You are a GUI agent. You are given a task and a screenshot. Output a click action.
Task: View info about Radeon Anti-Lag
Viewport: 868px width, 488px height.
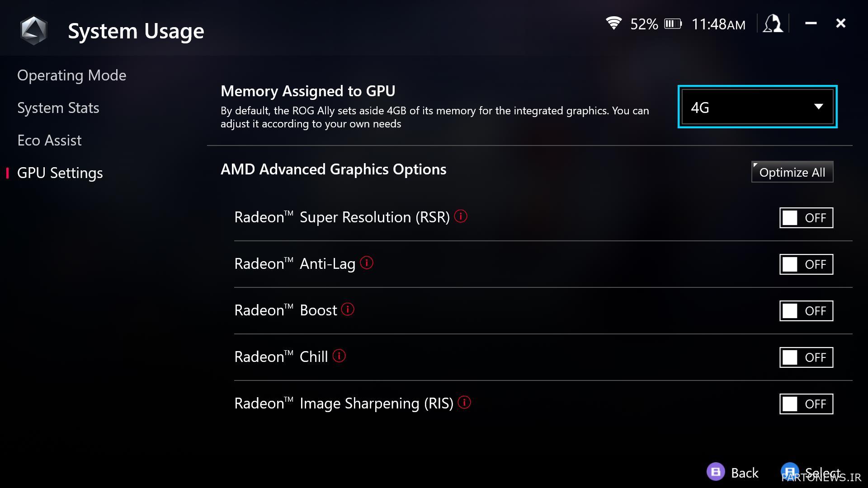367,263
